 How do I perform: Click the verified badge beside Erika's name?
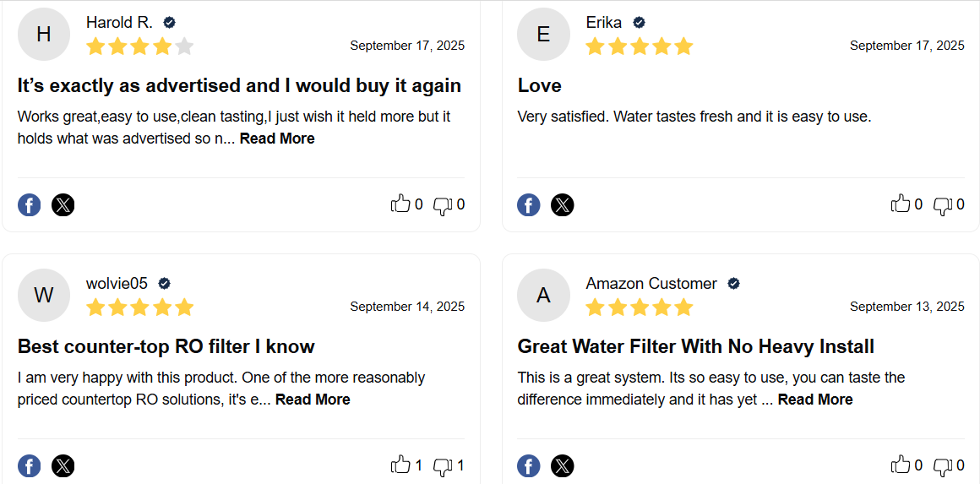click(x=640, y=23)
